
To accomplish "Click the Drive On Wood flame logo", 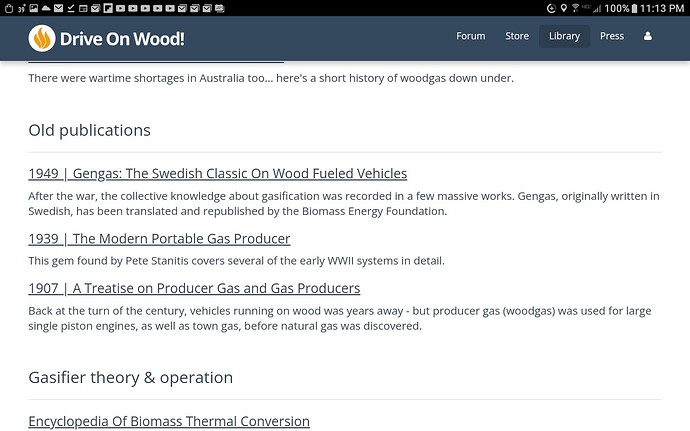I will point(42,38).
